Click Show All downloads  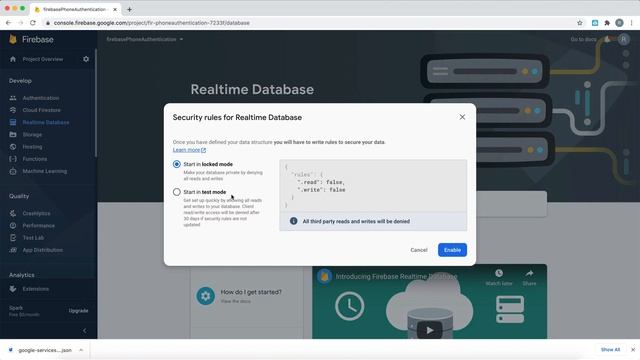coord(610,350)
